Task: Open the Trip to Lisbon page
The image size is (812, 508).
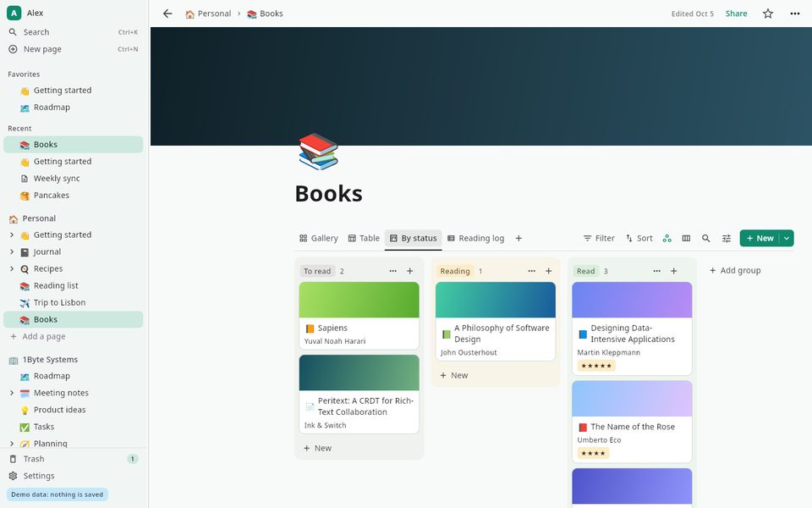Action: [x=73, y=303]
